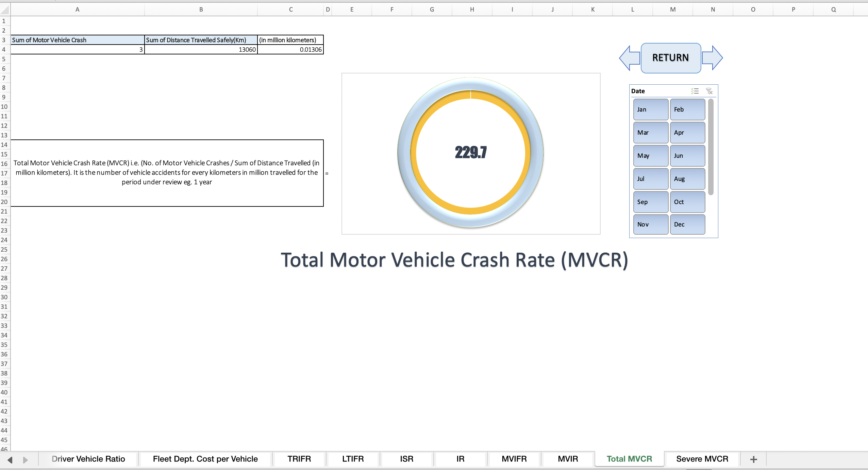Select the MVCR definition text box
This screenshot has height=470, width=868.
point(167,173)
